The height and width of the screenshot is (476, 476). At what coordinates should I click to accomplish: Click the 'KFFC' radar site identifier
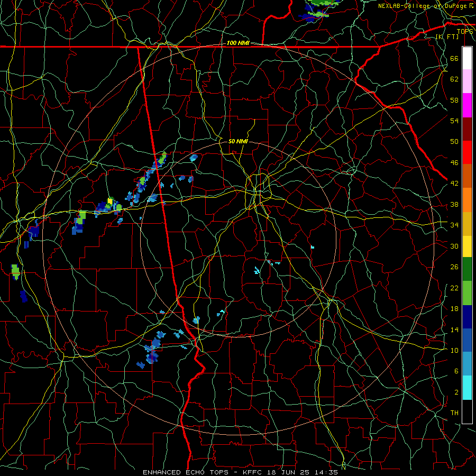pyautogui.click(x=253, y=472)
